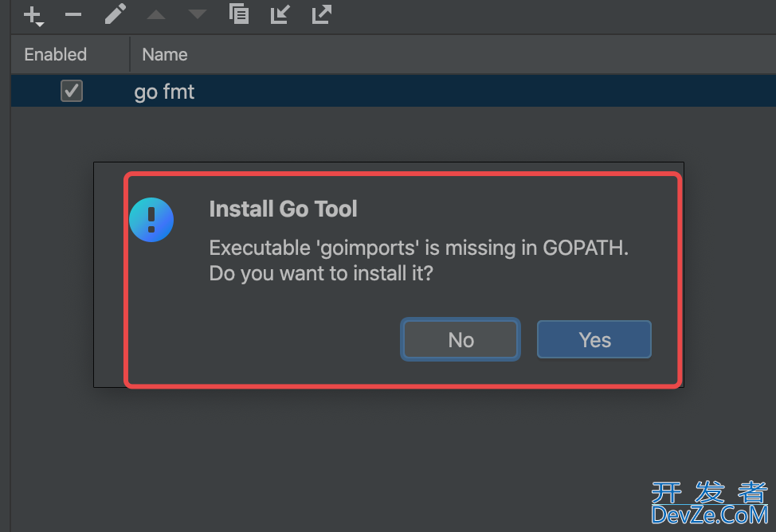Remove the selected watcher with minus icon
The width and height of the screenshot is (776, 532).
coord(73,15)
